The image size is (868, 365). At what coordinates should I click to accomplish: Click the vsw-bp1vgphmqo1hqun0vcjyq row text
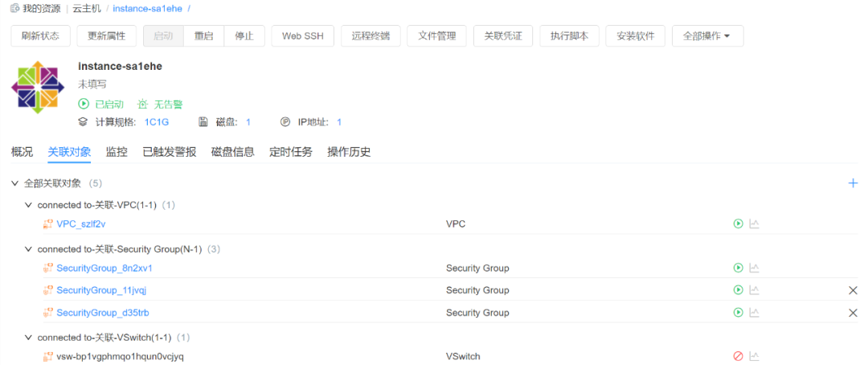[x=120, y=357]
